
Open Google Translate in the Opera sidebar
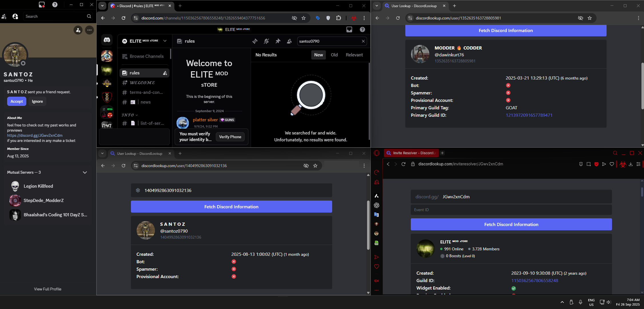click(x=376, y=215)
